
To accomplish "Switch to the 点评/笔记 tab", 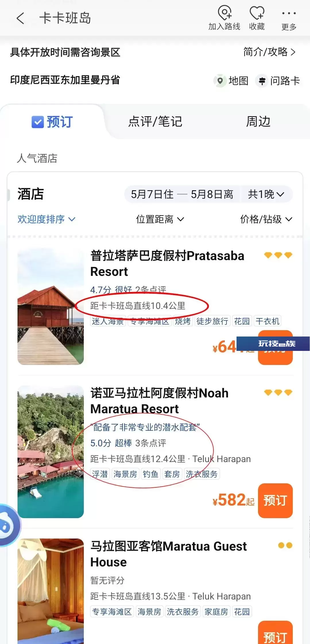I will 155,122.
